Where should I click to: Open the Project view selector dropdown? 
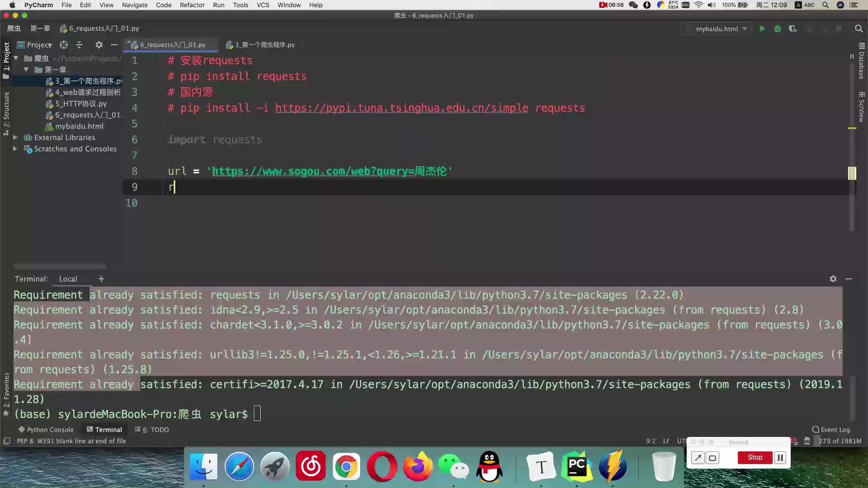pos(35,45)
